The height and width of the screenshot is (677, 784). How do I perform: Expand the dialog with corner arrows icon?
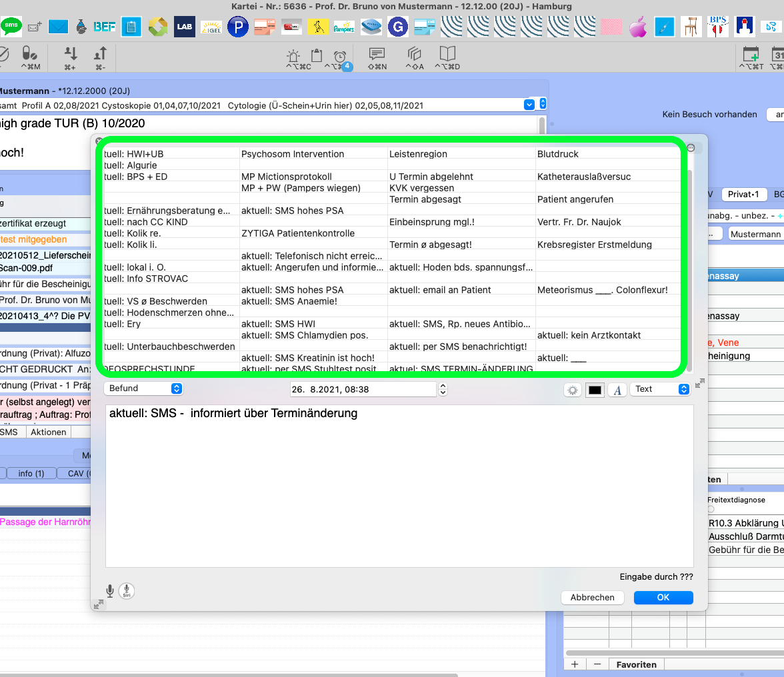700,382
